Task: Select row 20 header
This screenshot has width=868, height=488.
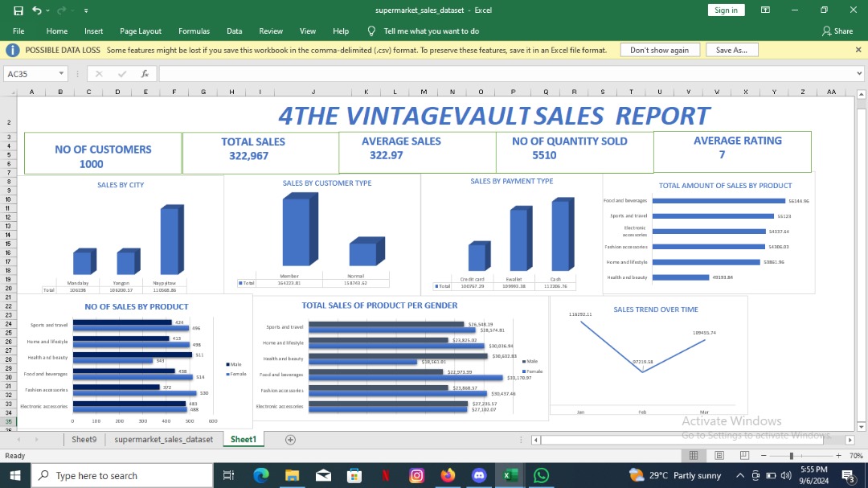Action: (x=8, y=288)
